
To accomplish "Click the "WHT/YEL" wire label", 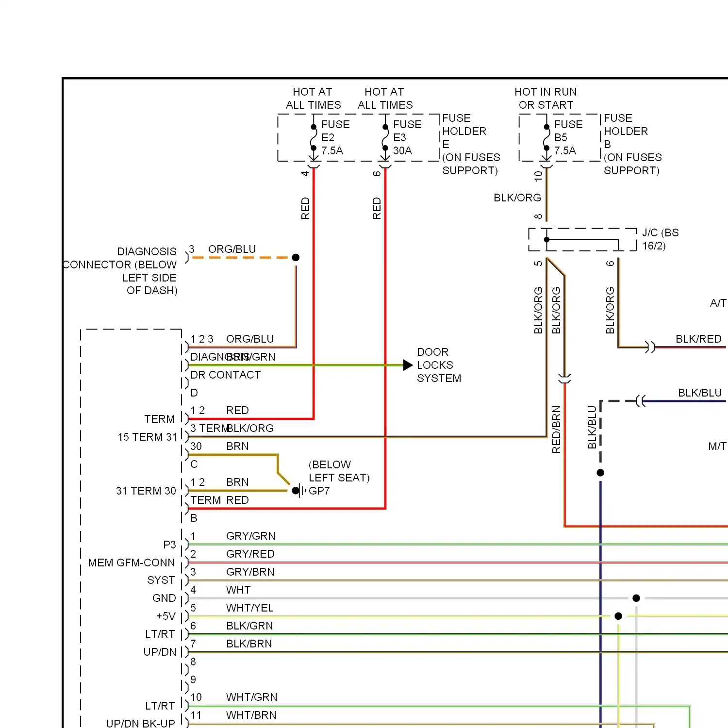I will pyautogui.click(x=249, y=608).
